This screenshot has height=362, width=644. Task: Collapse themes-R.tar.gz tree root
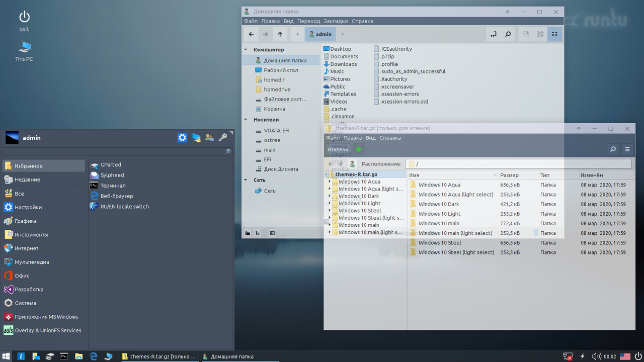327,174
